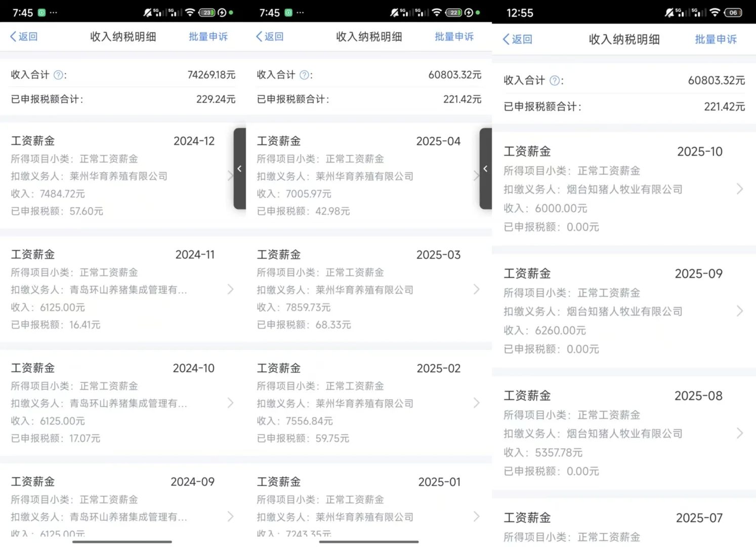Screen dimensions: 756x547
Task: Select 莱州华育养殖有限公司 in the 2025-03 record
Action: click(364, 290)
